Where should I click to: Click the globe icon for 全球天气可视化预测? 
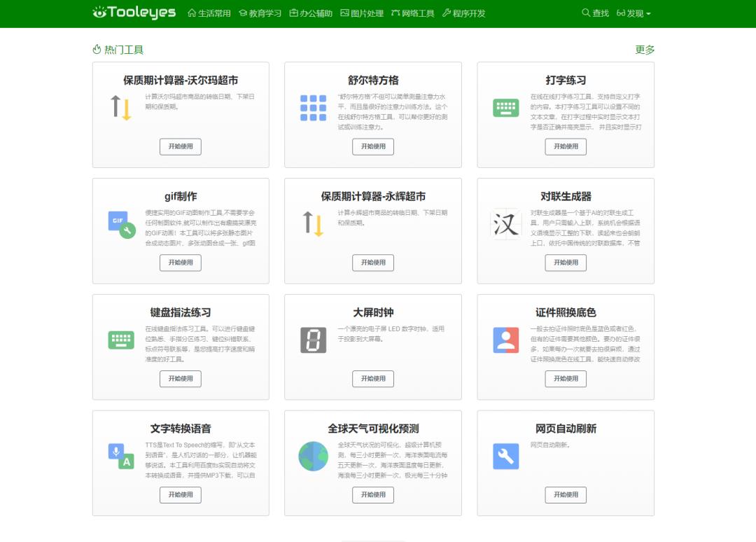point(313,455)
